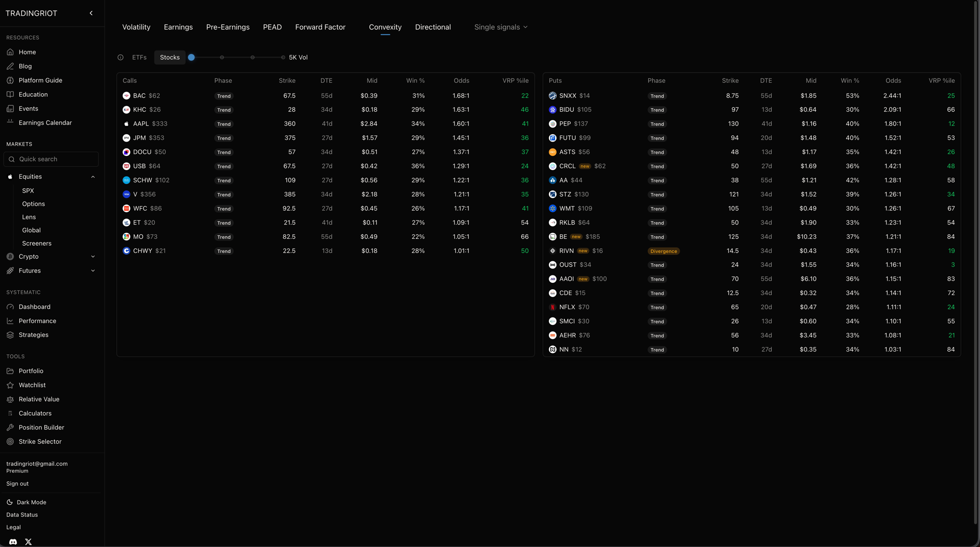Open the X social icon link
The image size is (980, 547).
coord(28,542)
